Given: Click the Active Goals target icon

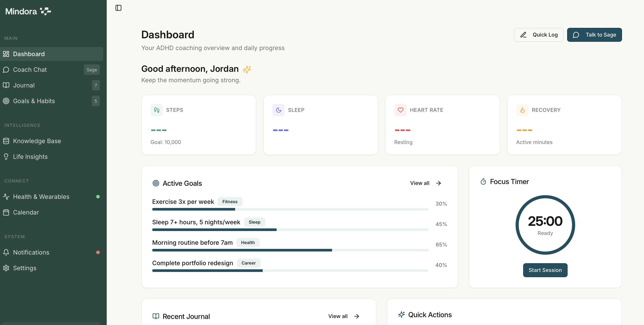Looking at the screenshot, I should pyautogui.click(x=156, y=183).
